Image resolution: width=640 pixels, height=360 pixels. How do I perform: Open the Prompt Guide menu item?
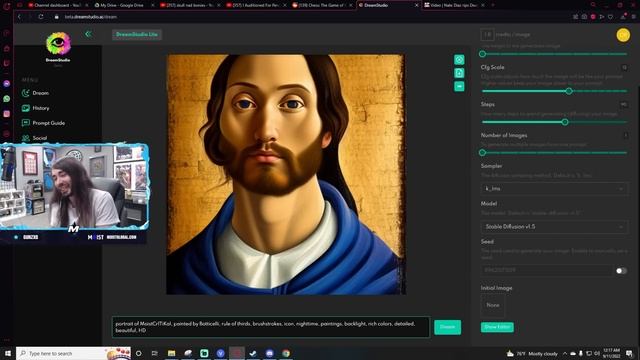pos(43,123)
